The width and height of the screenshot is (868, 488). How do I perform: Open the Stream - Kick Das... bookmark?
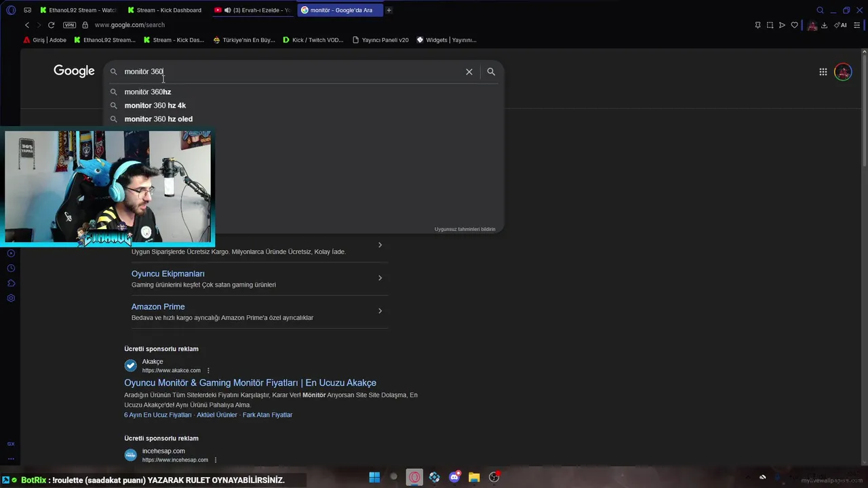click(x=174, y=40)
